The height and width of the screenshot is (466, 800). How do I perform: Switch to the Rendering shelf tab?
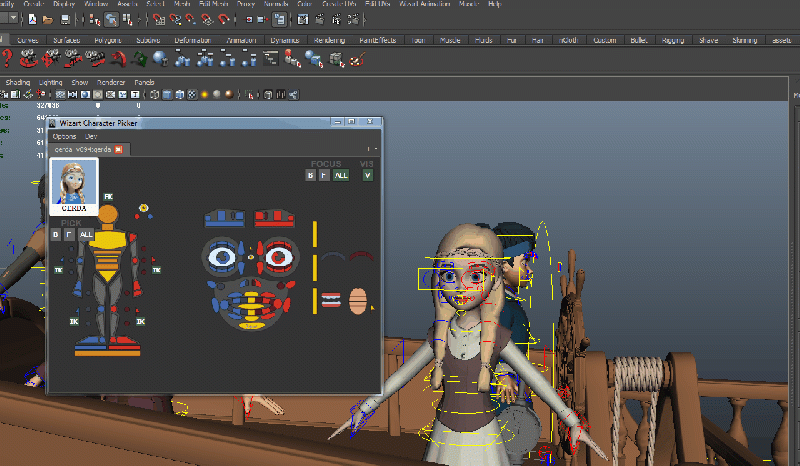[329, 40]
